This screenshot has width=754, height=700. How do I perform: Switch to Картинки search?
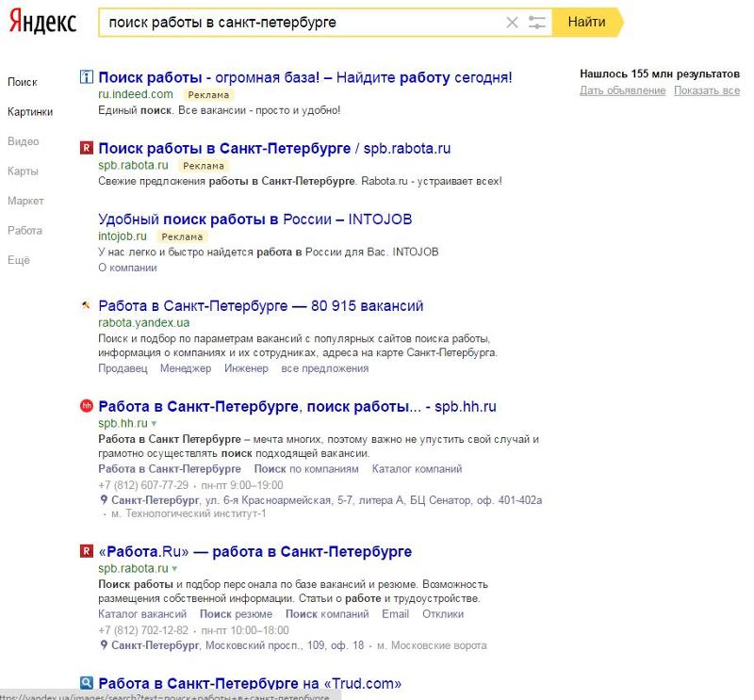[30, 112]
